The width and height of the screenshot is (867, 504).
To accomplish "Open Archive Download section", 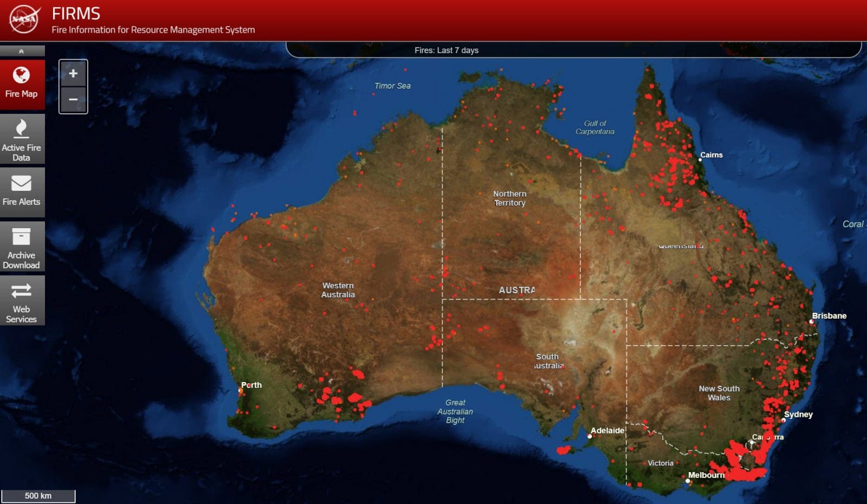I will coord(22,247).
